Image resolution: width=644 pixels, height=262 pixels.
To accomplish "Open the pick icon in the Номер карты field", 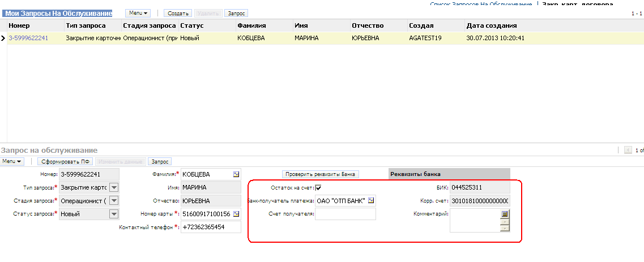I will pyautogui.click(x=236, y=214).
